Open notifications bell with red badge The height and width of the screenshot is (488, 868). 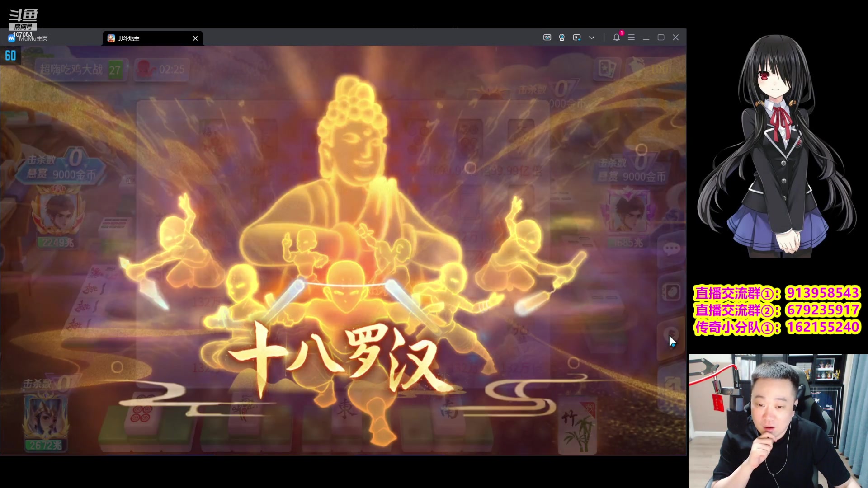point(617,37)
